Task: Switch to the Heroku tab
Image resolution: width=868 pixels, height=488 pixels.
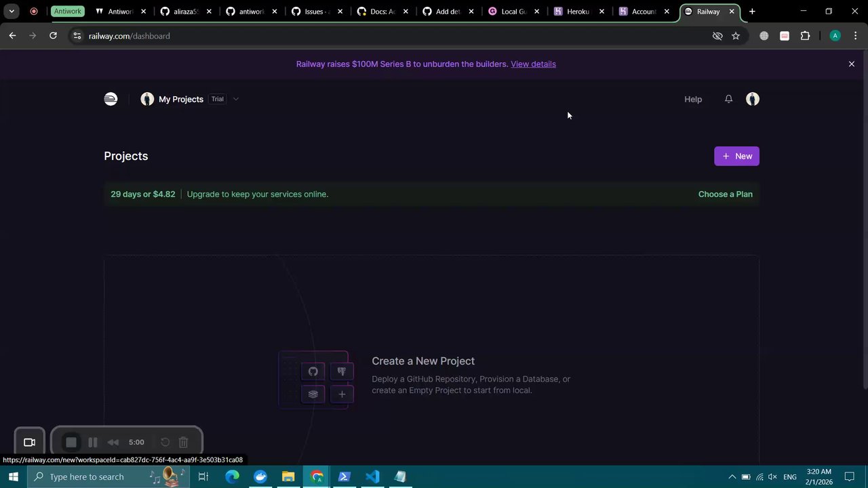Action: [578, 12]
